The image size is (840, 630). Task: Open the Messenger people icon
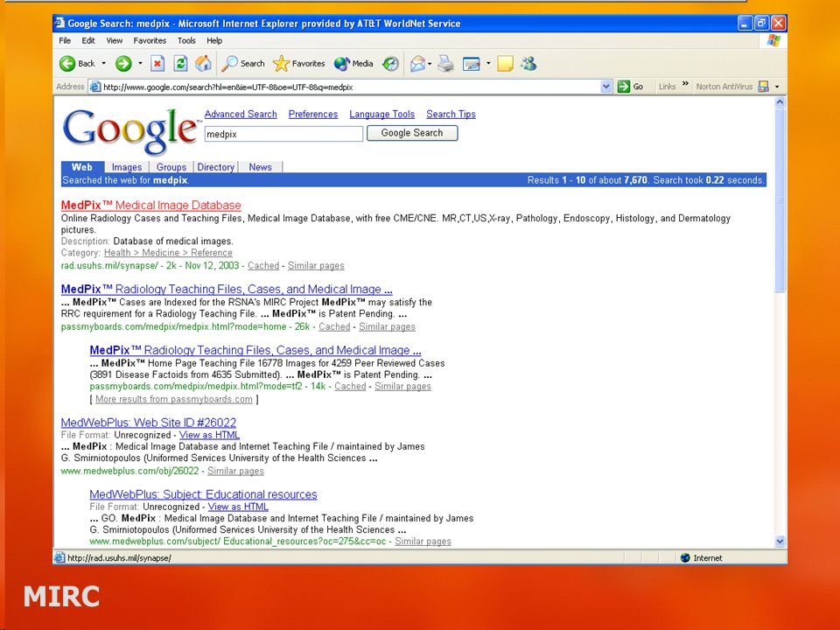point(528,64)
